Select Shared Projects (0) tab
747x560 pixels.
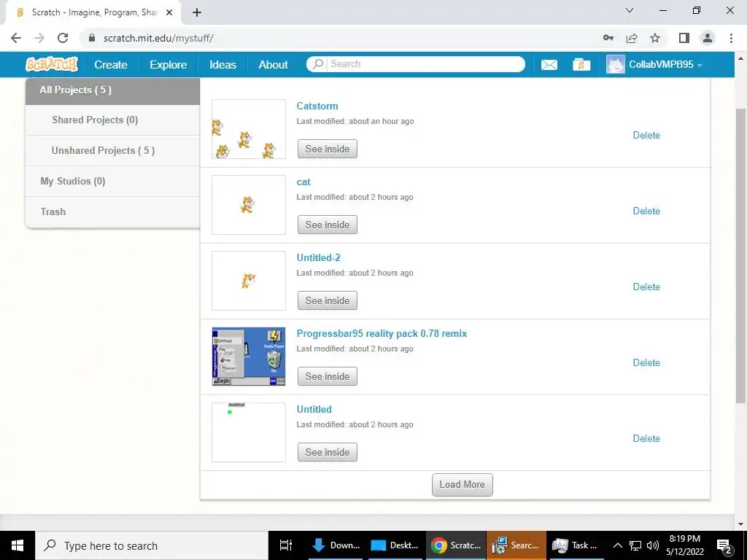[x=112, y=120]
